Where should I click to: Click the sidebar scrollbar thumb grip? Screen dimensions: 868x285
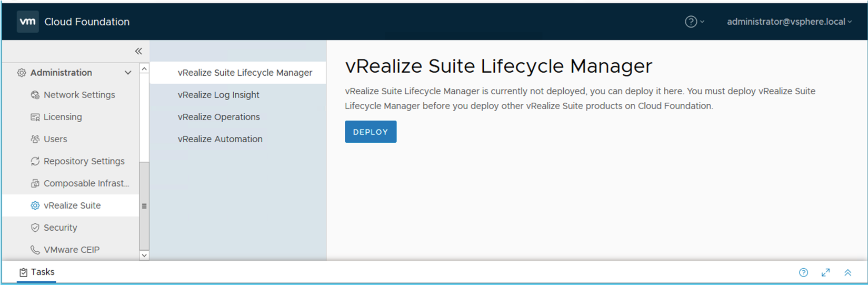[x=144, y=206]
